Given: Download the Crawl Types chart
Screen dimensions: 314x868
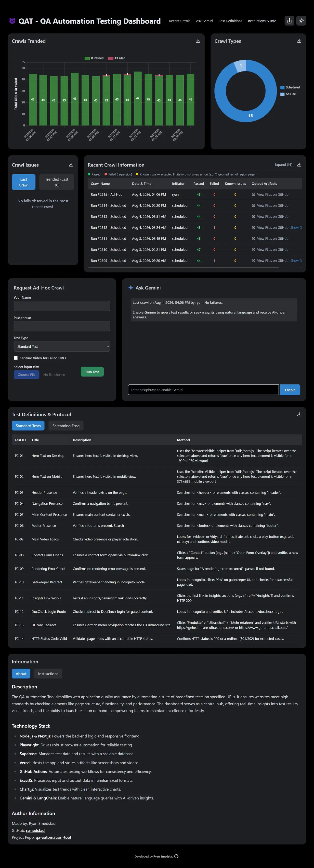Looking at the screenshot, I should pos(299,41).
